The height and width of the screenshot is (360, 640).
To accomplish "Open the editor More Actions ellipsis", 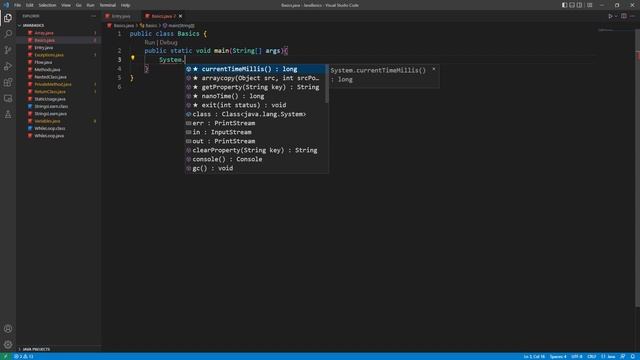I will (633, 16).
